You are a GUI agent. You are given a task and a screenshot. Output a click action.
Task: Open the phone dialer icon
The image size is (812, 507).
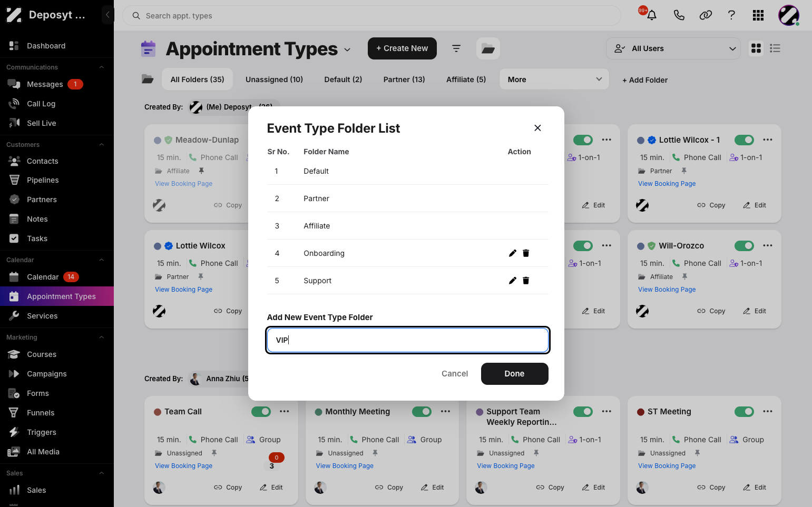(679, 15)
